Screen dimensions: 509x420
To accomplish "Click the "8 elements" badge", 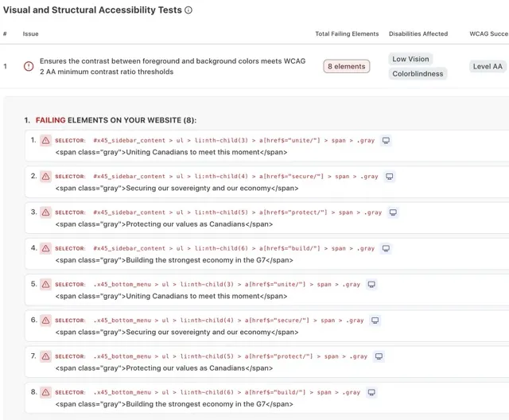I will 346,66.
